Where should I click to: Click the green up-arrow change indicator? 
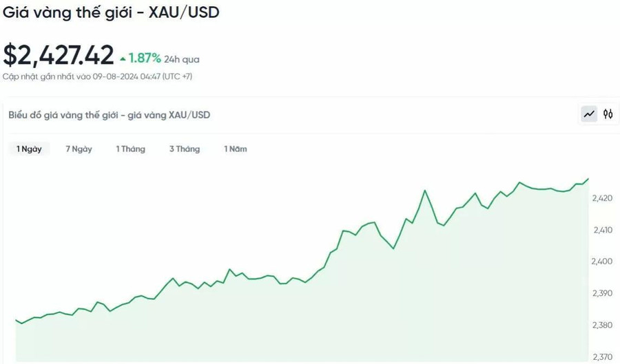point(123,59)
